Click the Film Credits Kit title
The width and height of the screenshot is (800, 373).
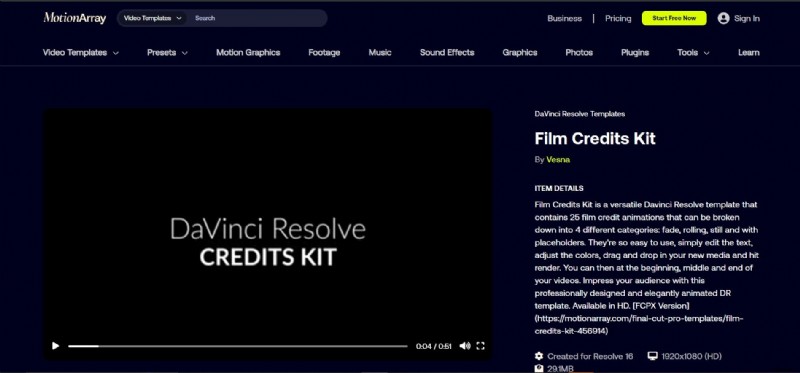click(595, 138)
